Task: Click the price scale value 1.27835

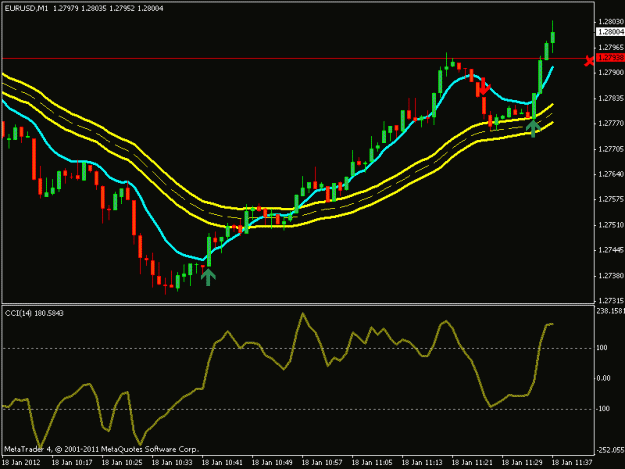Action: point(611,98)
